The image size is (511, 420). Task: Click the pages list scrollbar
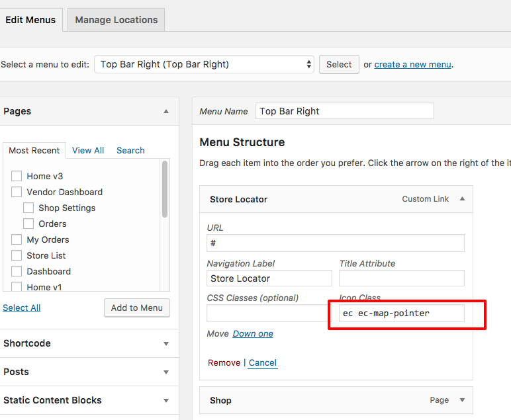pos(165,189)
